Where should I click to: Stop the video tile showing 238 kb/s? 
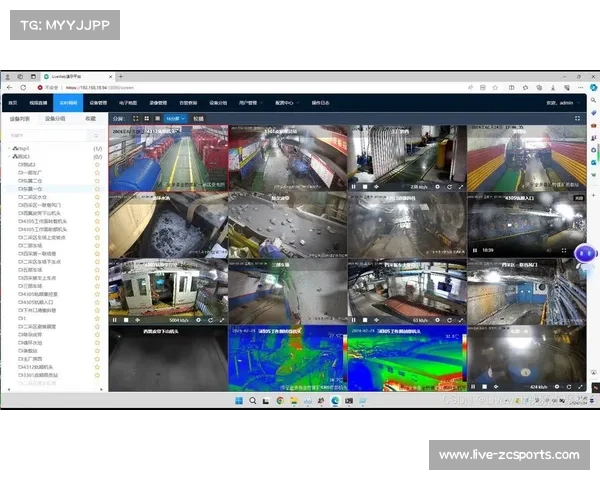[365, 187]
